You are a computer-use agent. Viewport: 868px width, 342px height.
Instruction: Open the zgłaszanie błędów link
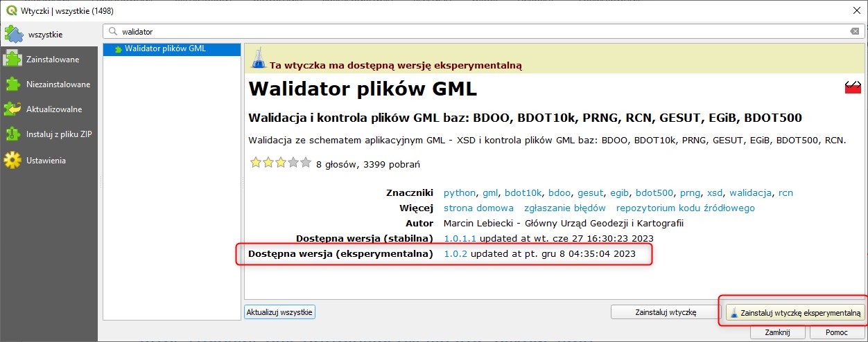click(564, 208)
